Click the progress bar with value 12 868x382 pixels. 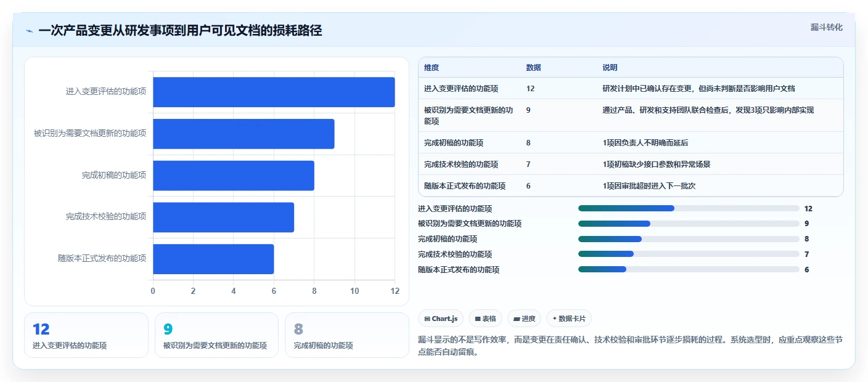(689, 208)
